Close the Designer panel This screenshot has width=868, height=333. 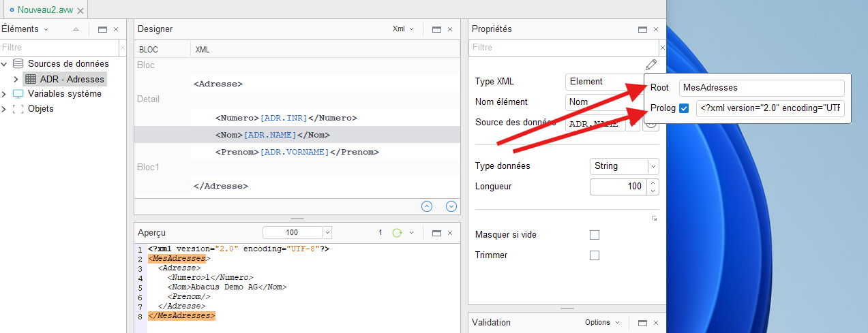click(x=450, y=29)
